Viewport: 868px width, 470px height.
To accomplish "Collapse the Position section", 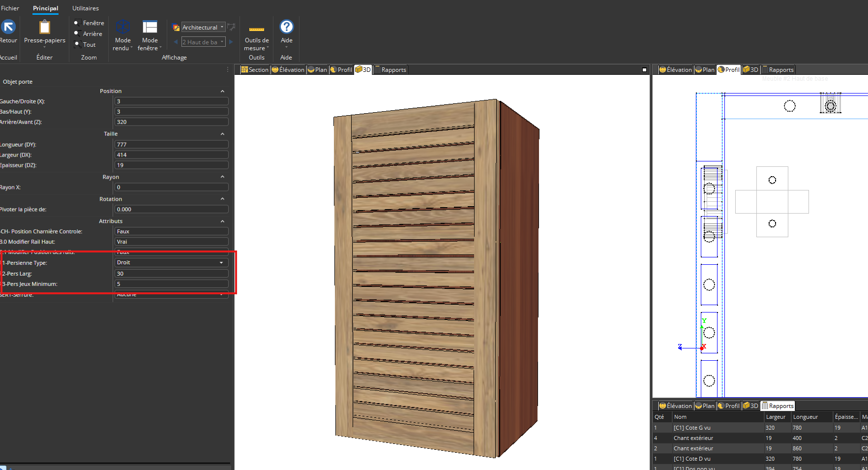I will [222, 91].
